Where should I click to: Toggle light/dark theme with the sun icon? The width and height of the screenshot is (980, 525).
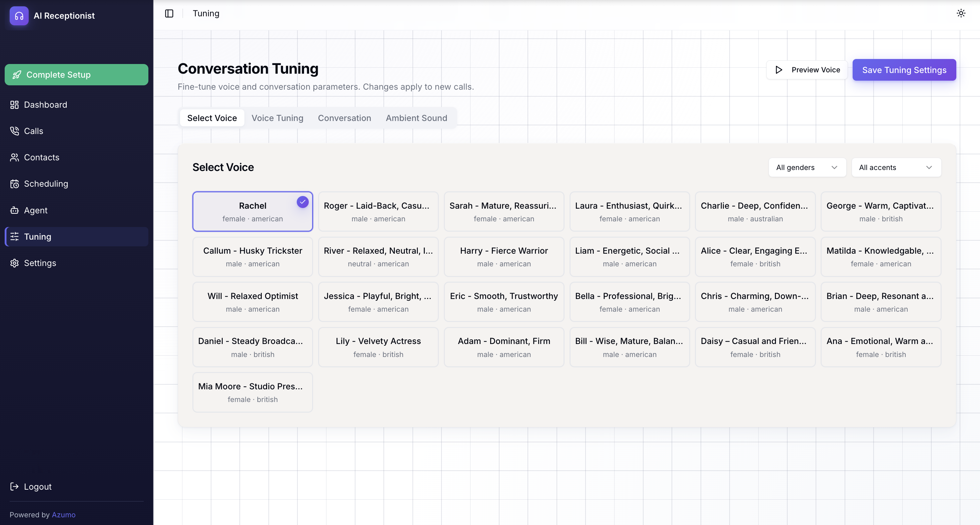[961, 13]
